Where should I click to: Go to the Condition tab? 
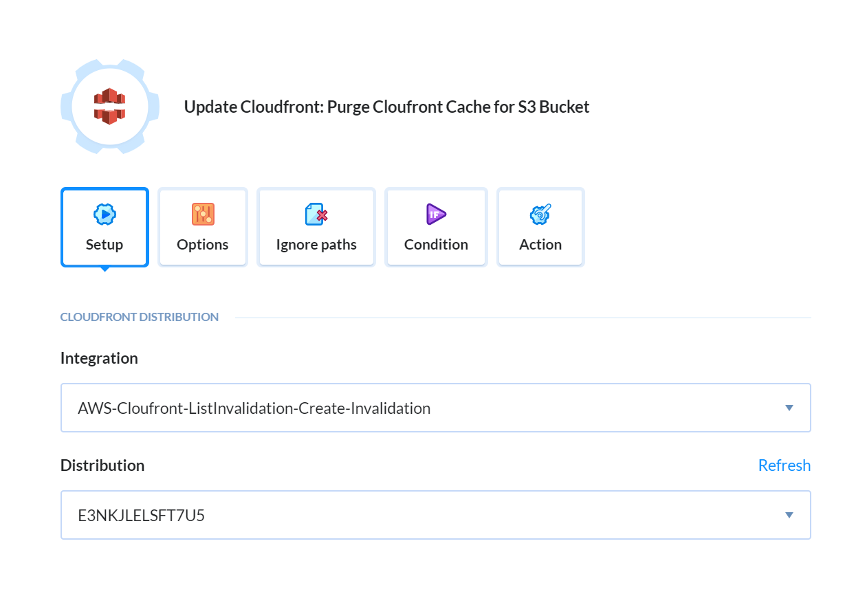click(x=436, y=228)
